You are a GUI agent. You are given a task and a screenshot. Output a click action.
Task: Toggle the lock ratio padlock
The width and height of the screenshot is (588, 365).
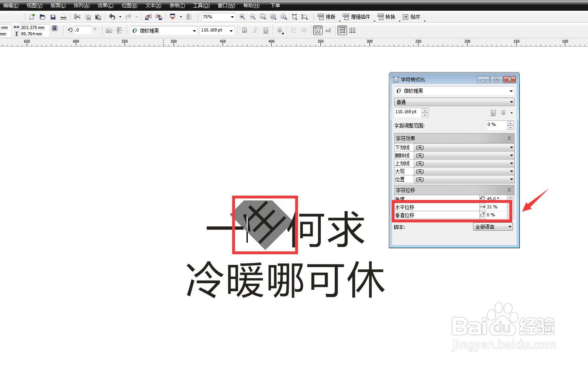55,28
